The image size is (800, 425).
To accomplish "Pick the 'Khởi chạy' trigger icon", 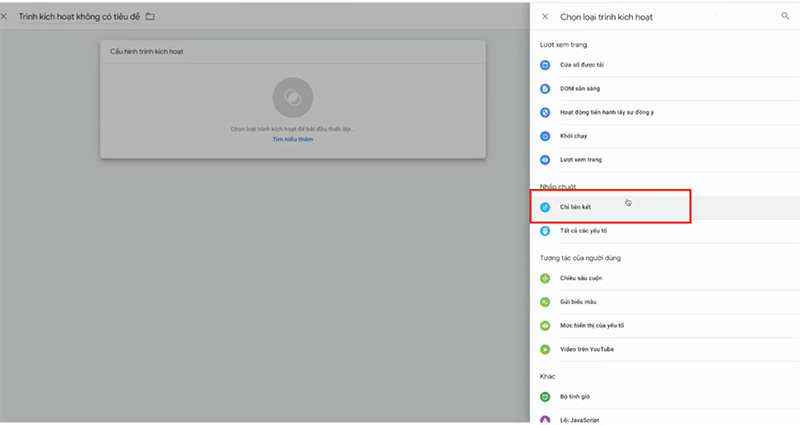I will [x=545, y=136].
